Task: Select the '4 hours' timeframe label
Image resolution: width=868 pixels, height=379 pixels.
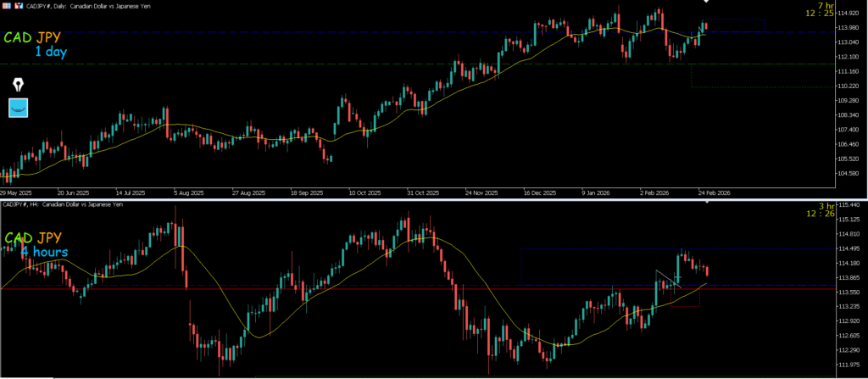Action: coord(45,252)
